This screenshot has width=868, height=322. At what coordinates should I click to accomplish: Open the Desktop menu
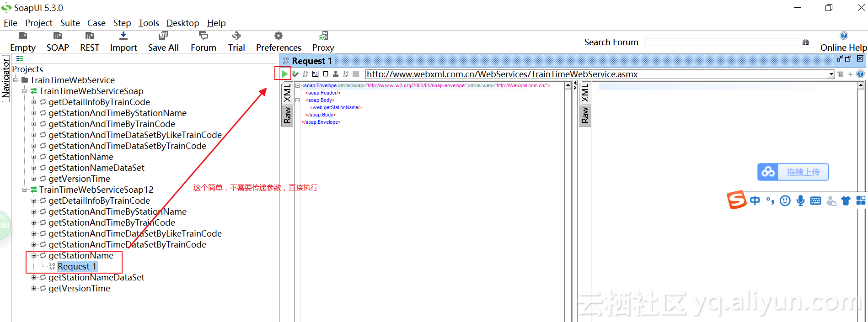click(183, 23)
